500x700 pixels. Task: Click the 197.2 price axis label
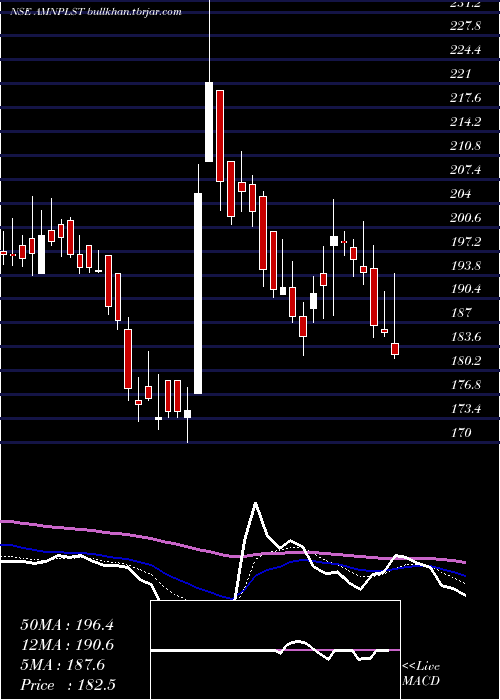tap(466, 242)
